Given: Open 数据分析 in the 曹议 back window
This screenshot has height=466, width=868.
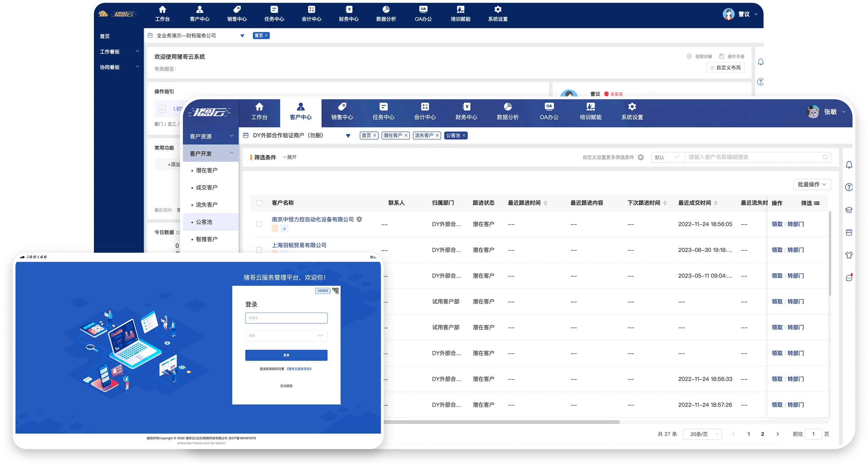Looking at the screenshot, I should [386, 14].
